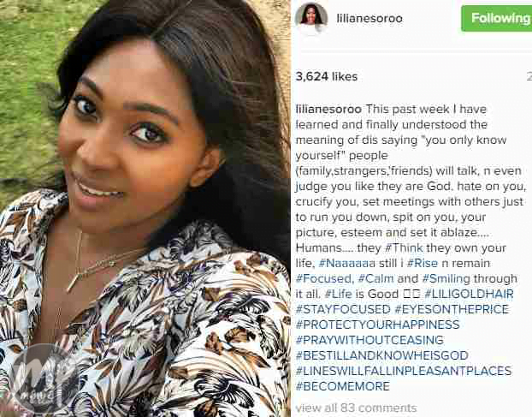Open the #Focused hashtag
The image size is (532, 417).
click(323, 279)
